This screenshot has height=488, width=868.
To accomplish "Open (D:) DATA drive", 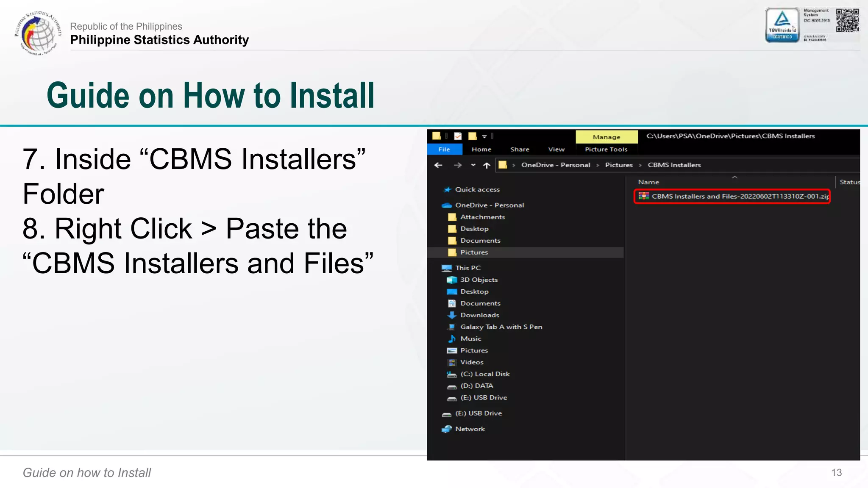I will coord(477,386).
